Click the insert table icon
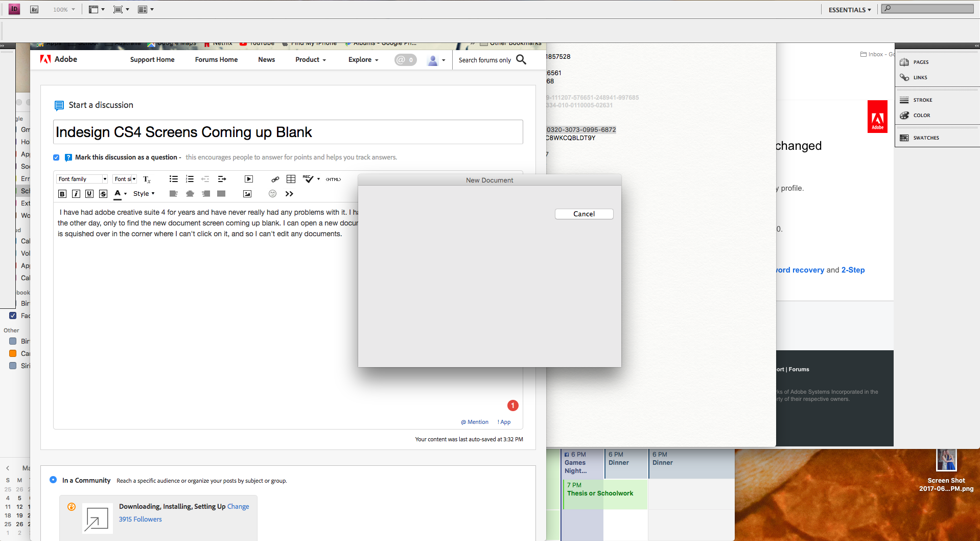 click(291, 179)
